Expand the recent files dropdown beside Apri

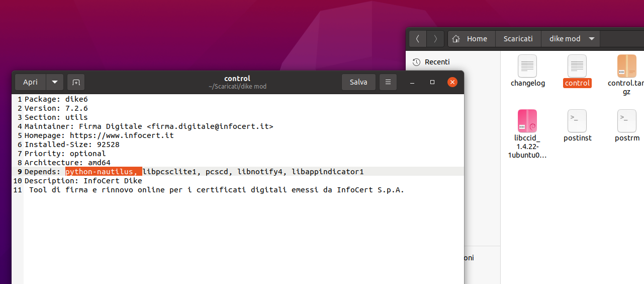[55, 82]
